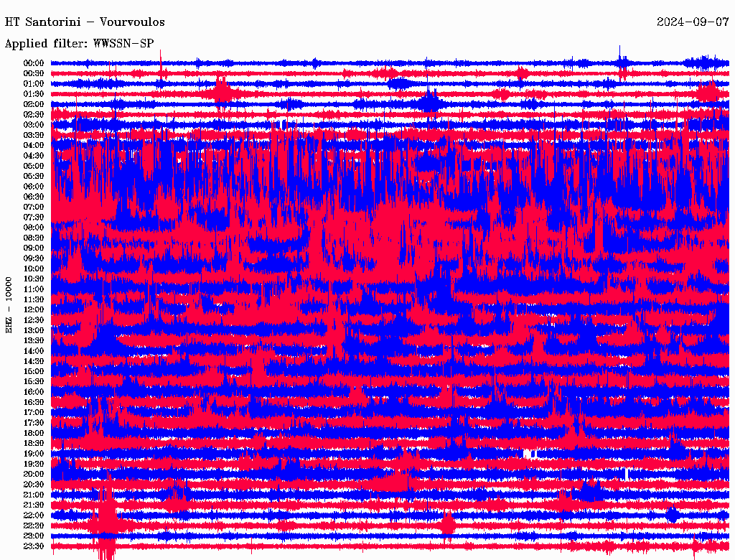
Task: Select the 09:00 time label
Action: coord(34,248)
